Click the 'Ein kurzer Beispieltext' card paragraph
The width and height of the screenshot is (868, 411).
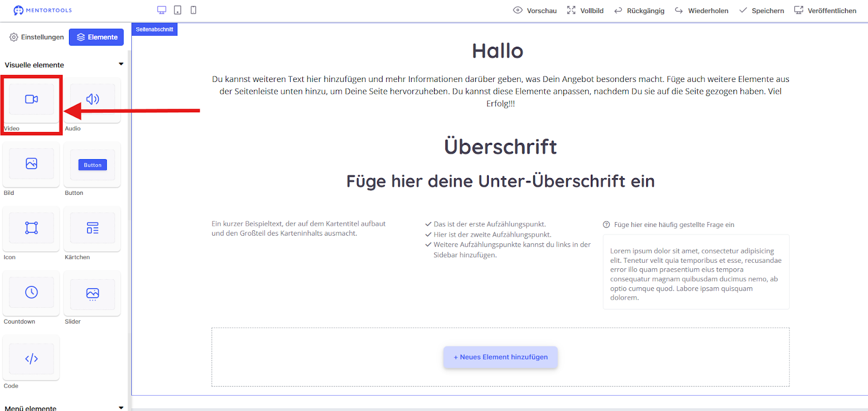[x=298, y=229]
